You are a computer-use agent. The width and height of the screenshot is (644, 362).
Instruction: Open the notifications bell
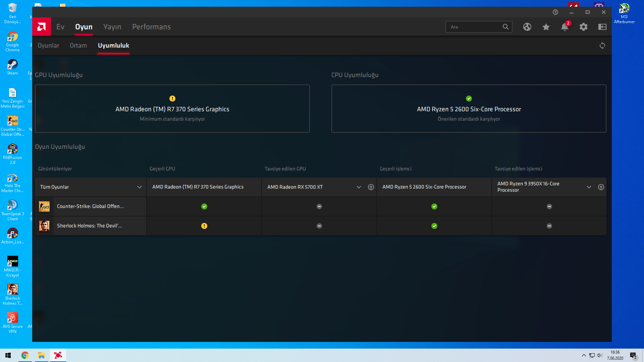[x=565, y=27]
